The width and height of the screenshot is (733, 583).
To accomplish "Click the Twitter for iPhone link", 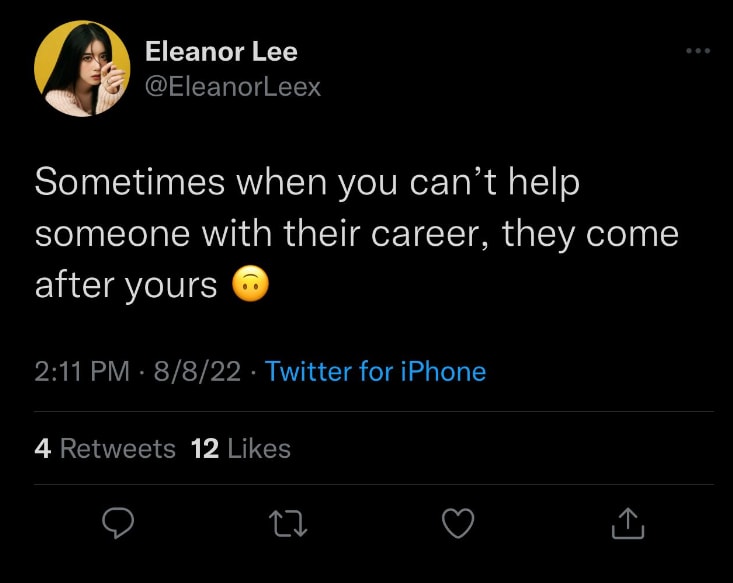I will [375, 372].
